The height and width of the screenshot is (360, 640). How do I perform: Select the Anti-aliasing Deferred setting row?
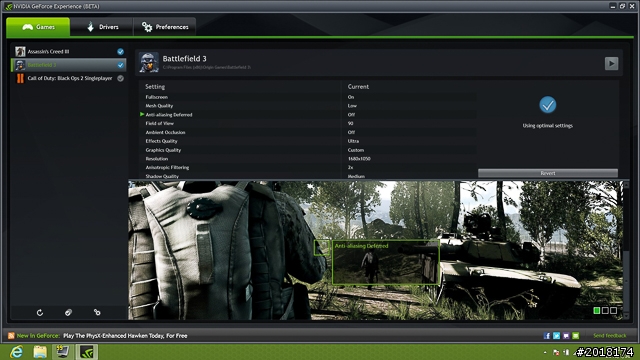point(308,115)
